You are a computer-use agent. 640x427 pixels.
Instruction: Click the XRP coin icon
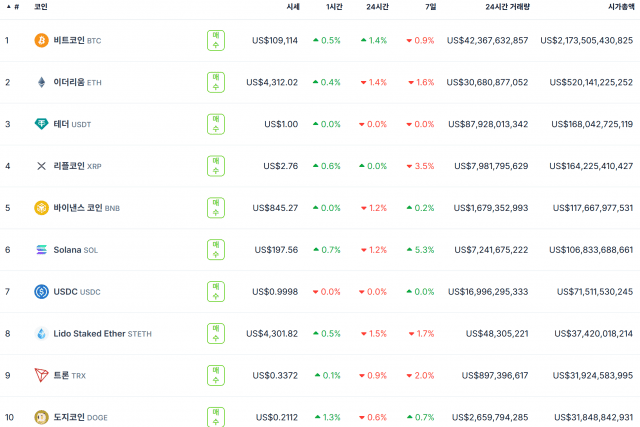click(41, 166)
